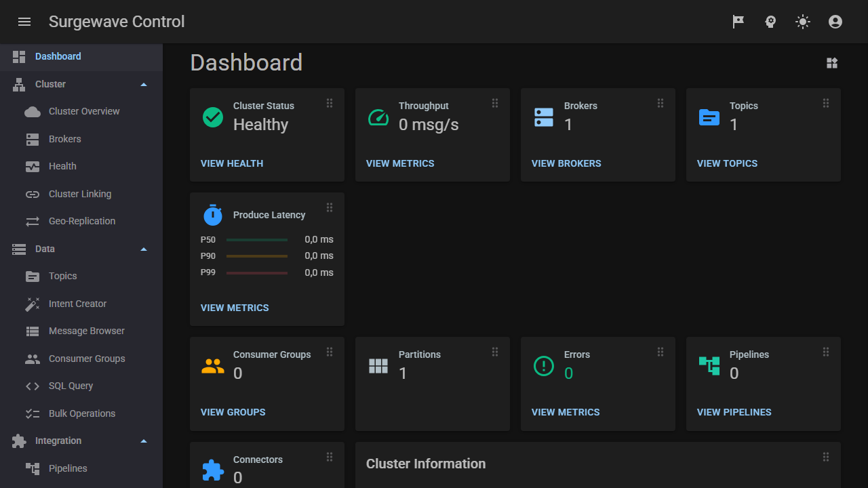Click Topics card drag handle
Screen dimensions: 868x488
826,103
